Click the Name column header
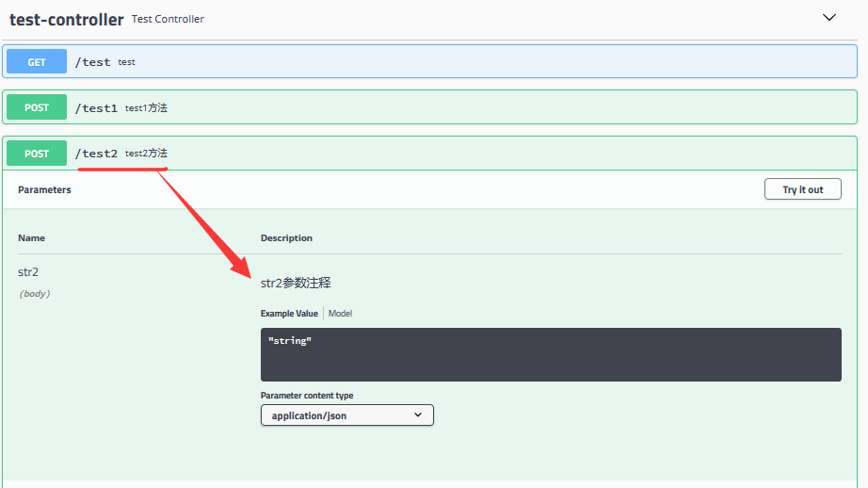The height and width of the screenshot is (488, 868). coord(32,237)
